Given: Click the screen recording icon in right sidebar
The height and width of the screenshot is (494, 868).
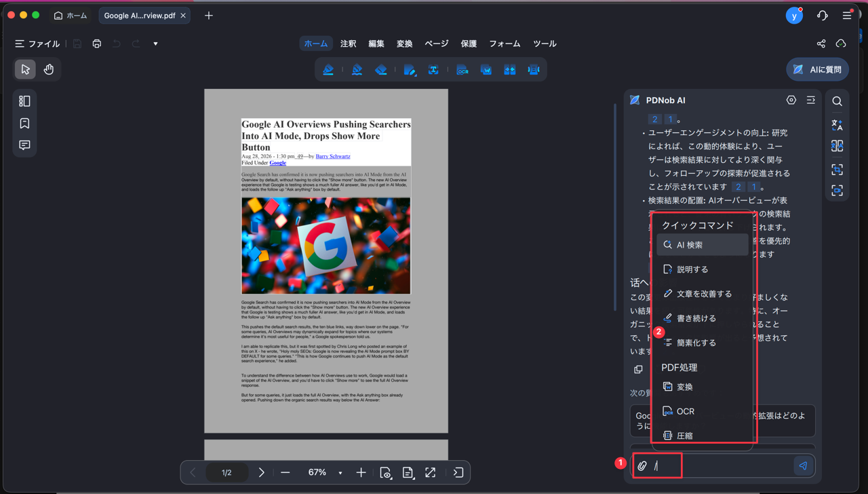Looking at the screenshot, I should point(837,191).
